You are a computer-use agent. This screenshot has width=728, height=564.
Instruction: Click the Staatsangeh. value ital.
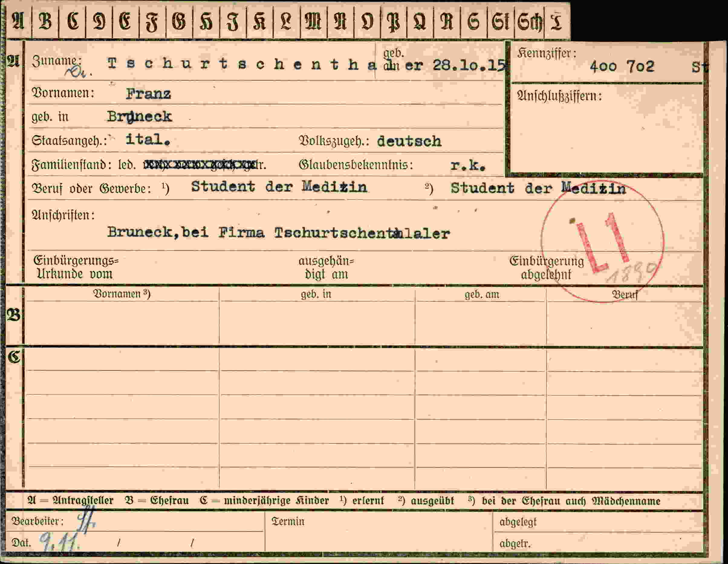(148, 140)
